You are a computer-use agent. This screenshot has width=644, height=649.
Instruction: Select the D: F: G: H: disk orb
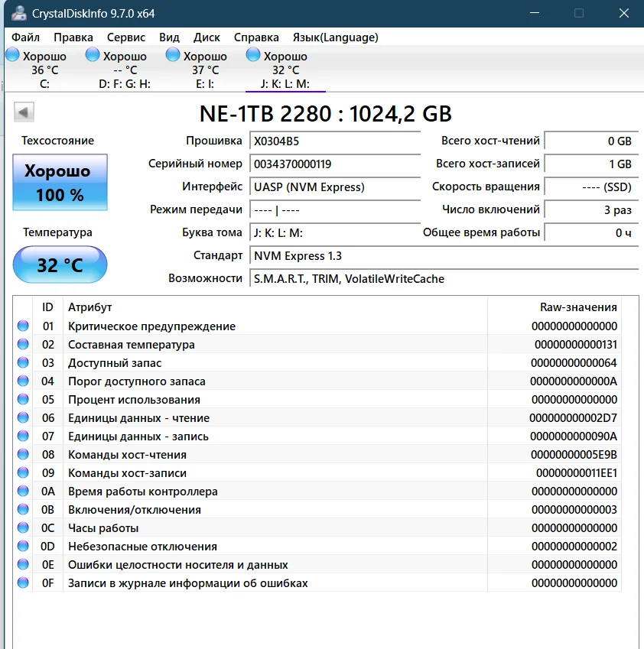point(93,55)
